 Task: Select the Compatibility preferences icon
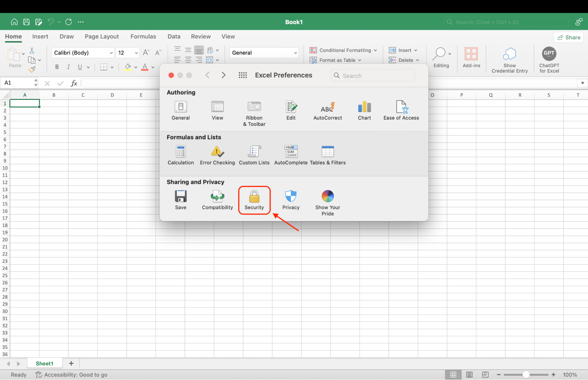217,200
